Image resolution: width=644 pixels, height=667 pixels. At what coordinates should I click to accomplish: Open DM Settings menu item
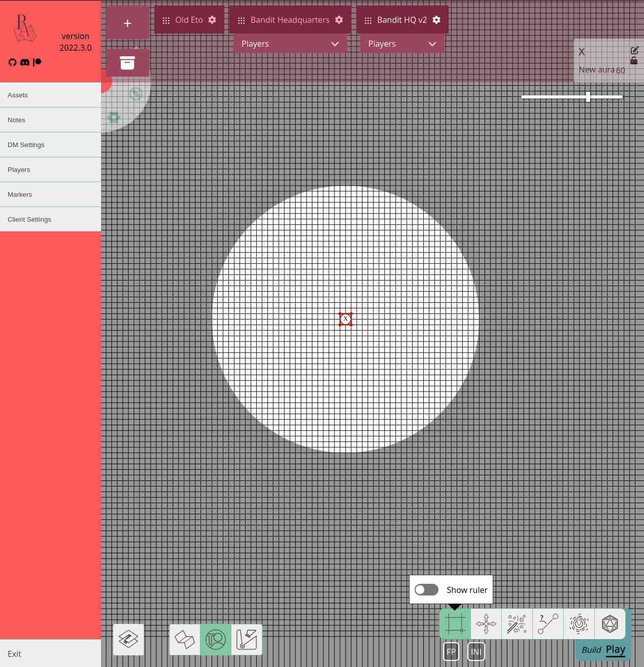pos(50,145)
